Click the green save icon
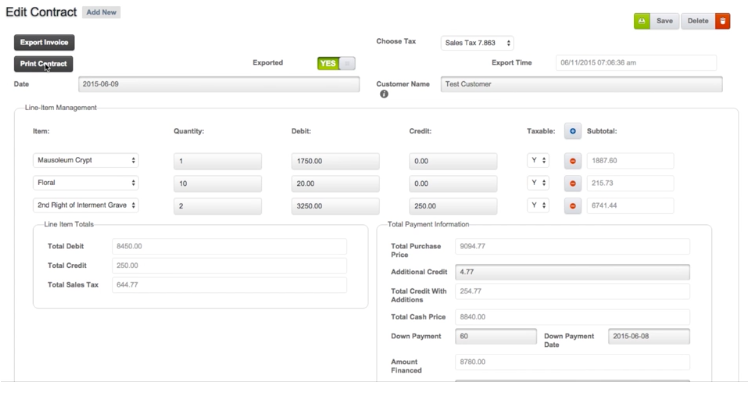This screenshot has width=748, height=394. pos(642,21)
